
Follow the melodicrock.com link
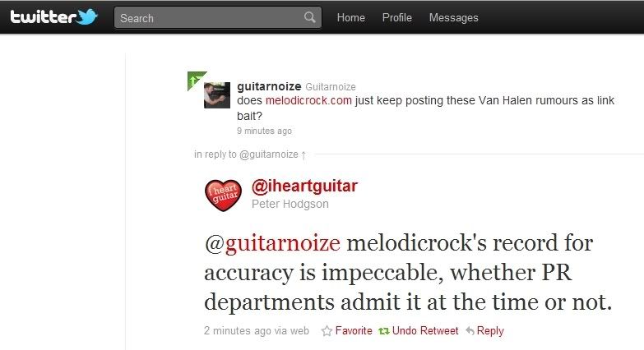click(x=308, y=100)
